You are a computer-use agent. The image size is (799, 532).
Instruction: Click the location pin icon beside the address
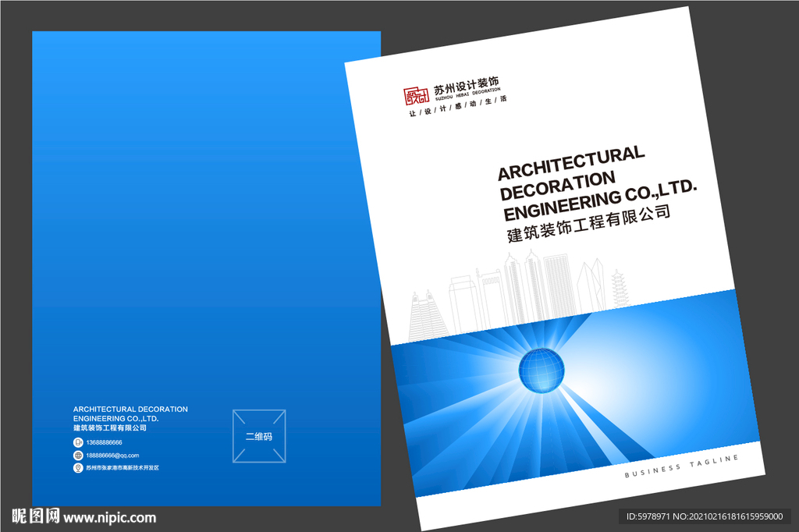pyautogui.click(x=78, y=467)
